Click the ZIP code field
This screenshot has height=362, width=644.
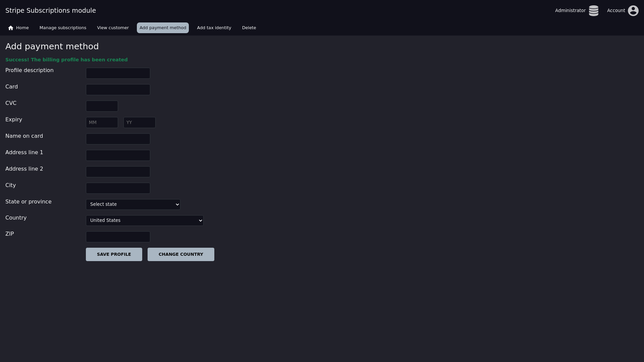pyautogui.click(x=118, y=237)
